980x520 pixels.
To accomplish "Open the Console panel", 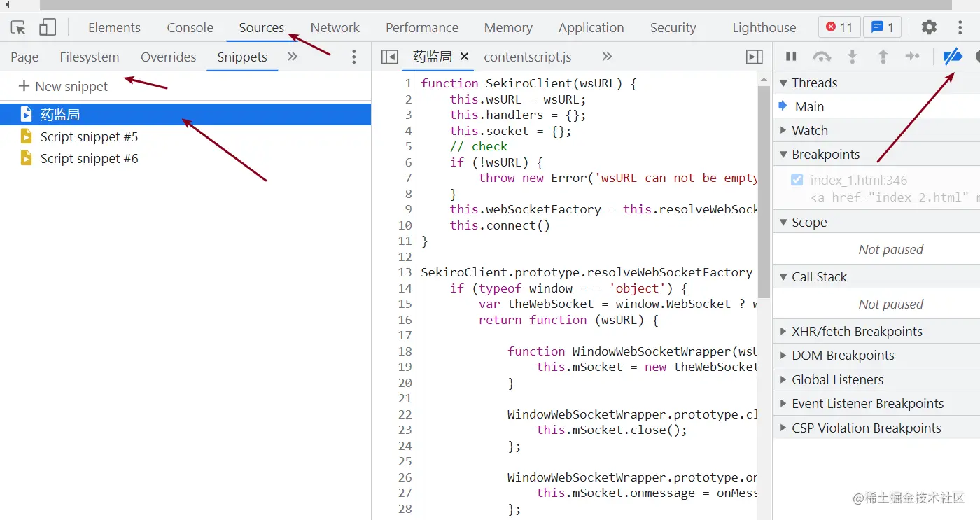I will (190, 28).
